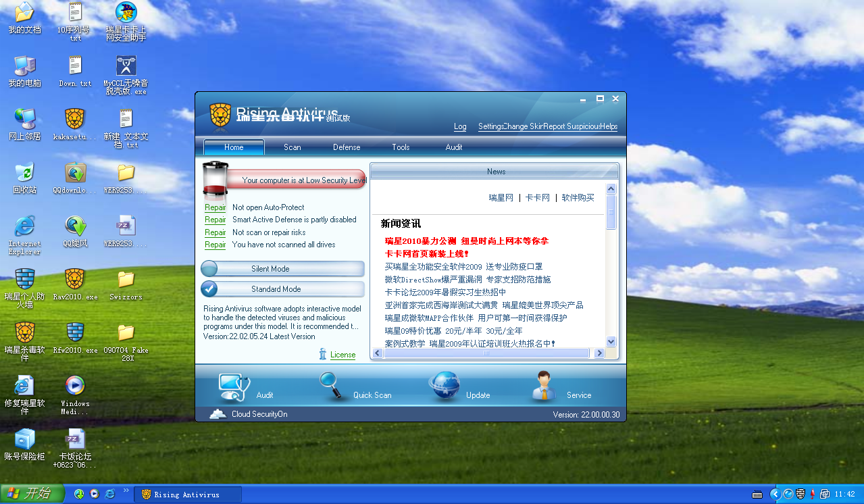Viewport: 864px width, 504px height.
Task: Switch to the Home tab
Action: (x=234, y=147)
